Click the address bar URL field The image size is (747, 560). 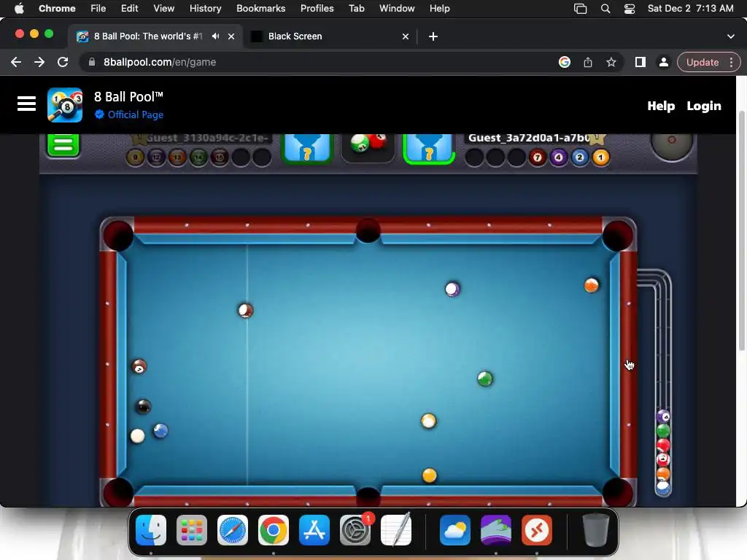click(x=320, y=62)
